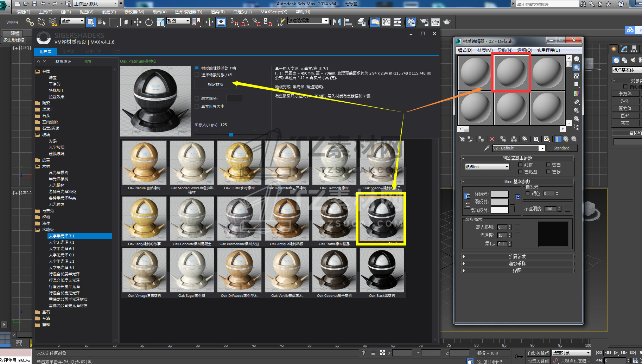Enable 线框 checkbox in shader parameters
This screenshot has height=364, width=642.
click(x=521, y=165)
